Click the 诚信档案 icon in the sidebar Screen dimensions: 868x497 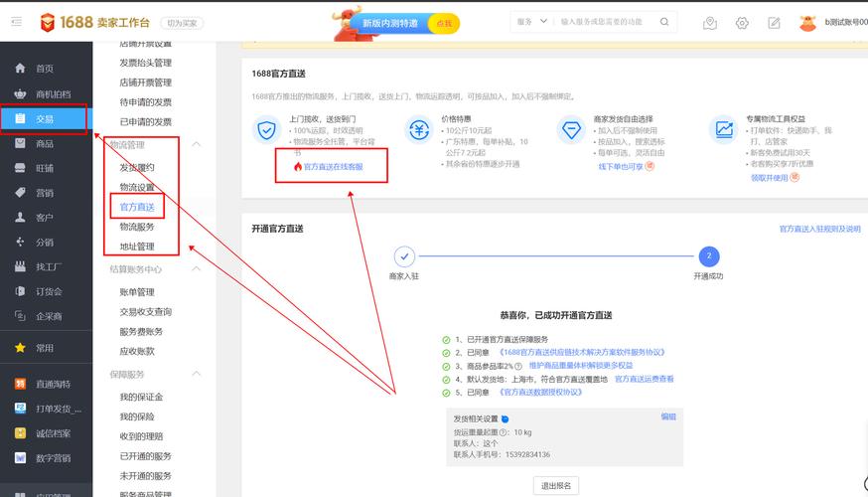pyautogui.click(x=20, y=433)
